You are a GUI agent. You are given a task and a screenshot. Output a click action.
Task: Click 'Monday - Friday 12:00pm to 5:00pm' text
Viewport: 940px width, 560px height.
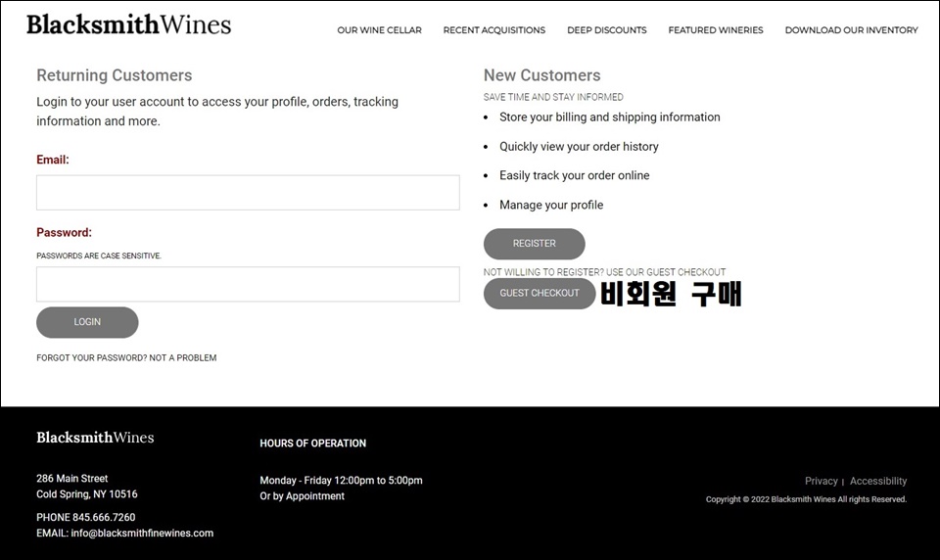[341, 481]
